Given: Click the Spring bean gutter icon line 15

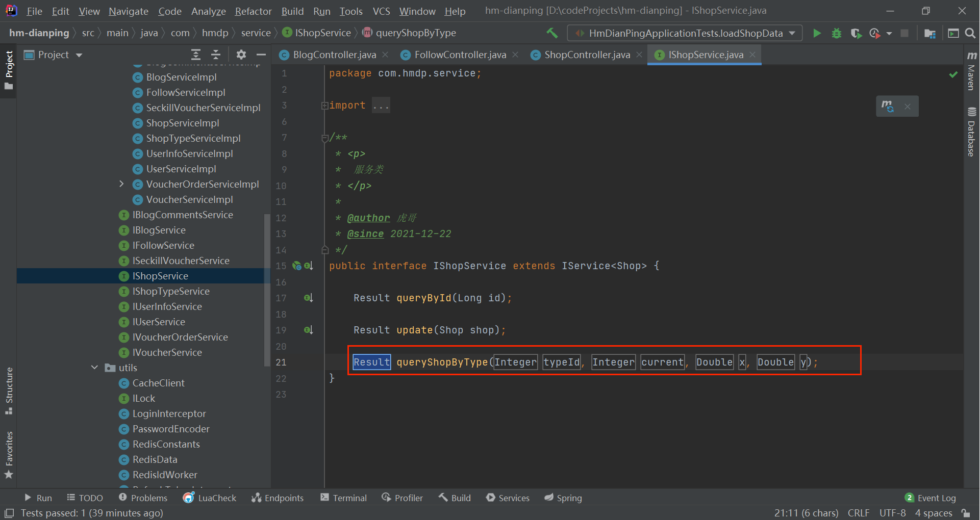Looking at the screenshot, I should (x=297, y=266).
